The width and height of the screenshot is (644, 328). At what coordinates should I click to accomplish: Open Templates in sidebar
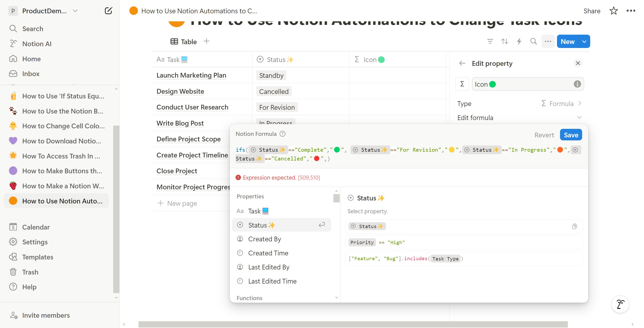37,257
